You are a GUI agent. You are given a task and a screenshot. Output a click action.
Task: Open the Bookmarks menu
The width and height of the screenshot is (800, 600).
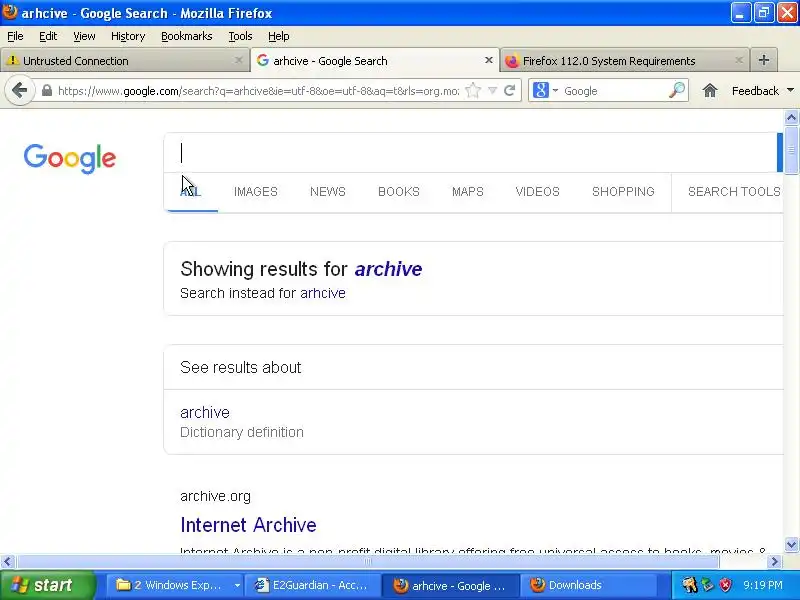(187, 36)
